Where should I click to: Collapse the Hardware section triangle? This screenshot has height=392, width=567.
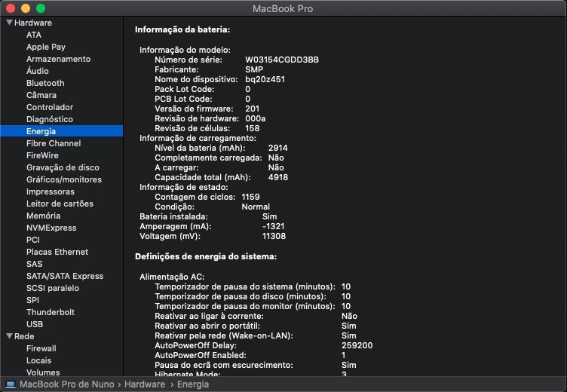tap(10, 23)
